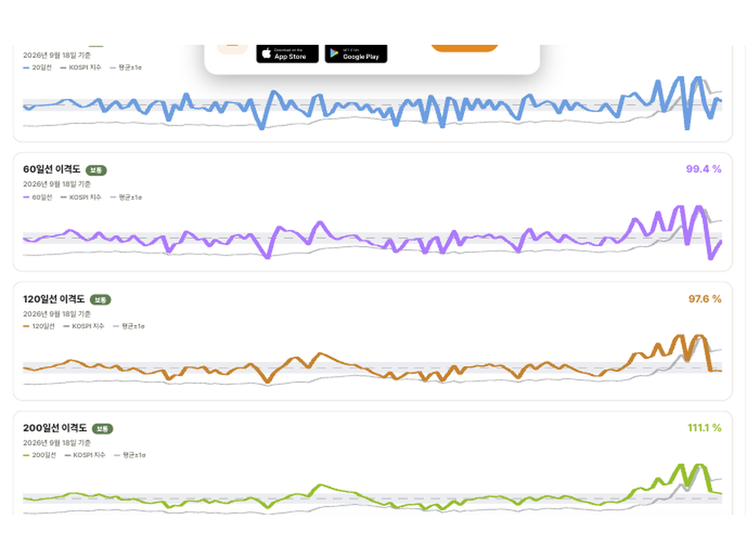Image resolution: width=747 pixels, height=560 pixels.
Task: Click the latest peak on the 120일선 orange line
Action: [700, 337]
